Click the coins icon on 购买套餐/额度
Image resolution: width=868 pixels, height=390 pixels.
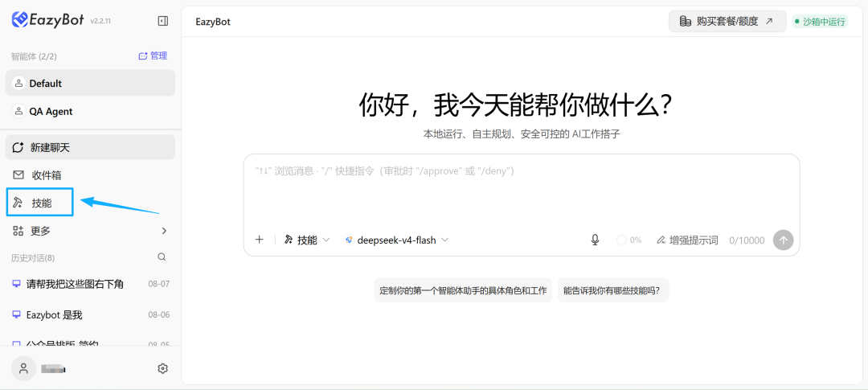pyautogui.click(x=686, y=21)
